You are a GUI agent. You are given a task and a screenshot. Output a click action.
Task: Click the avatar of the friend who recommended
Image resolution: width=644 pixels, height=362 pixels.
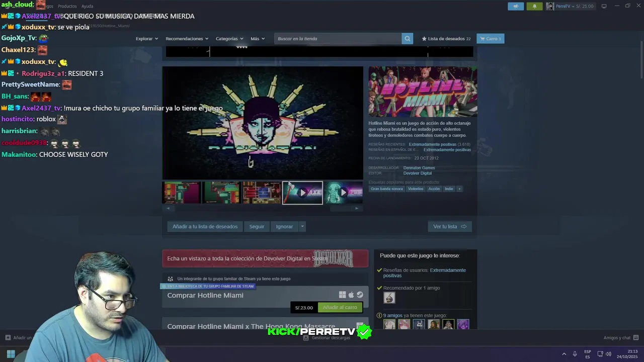pyautogui.click(x=389, y=298)
